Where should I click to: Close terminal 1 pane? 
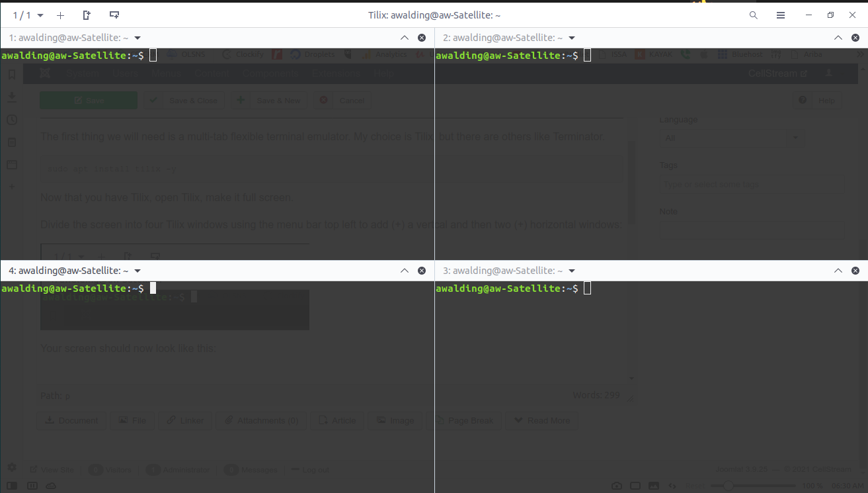(x=422, y=38)
